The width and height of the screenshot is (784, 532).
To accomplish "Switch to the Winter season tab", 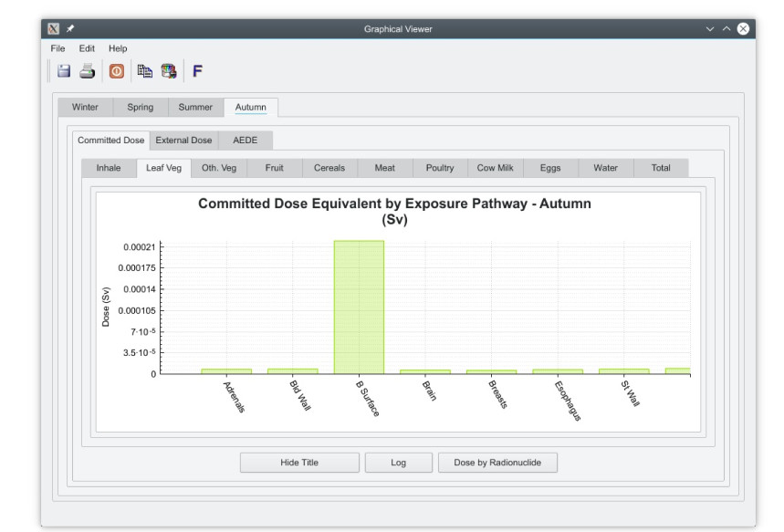I will point(85,107).
